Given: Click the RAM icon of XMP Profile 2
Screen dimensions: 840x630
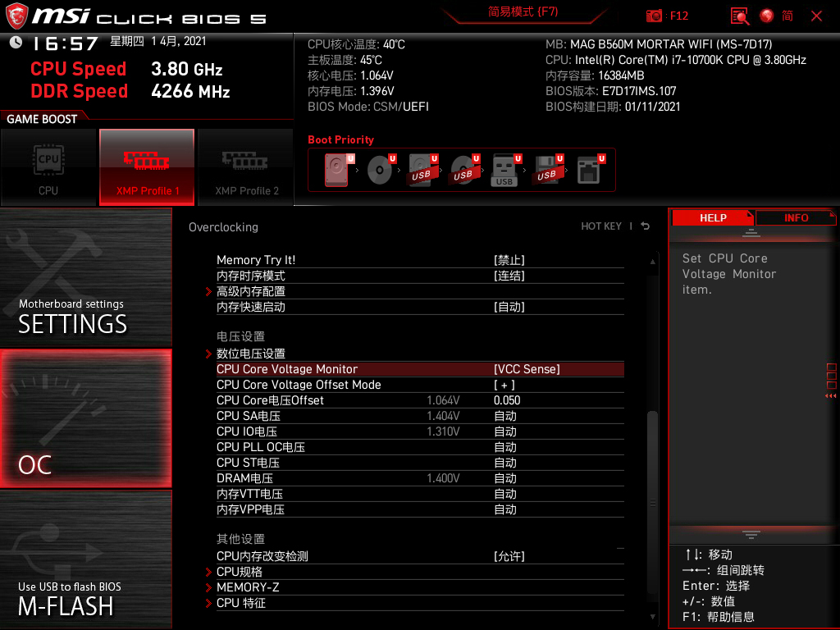Looking at the screenshot, I should [x=245, y=160].
